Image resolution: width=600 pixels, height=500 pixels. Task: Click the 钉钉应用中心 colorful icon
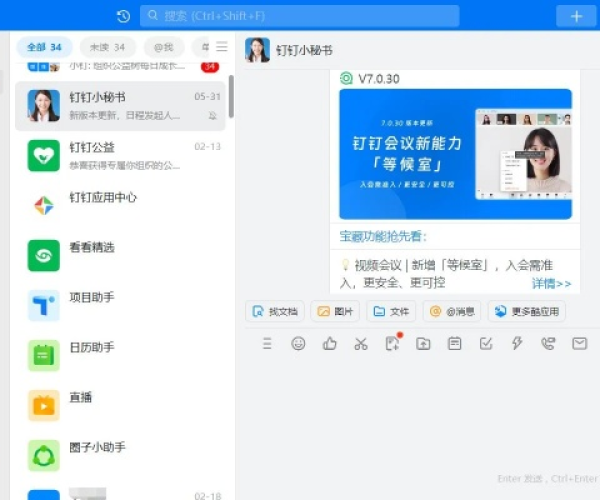[44, 205]
